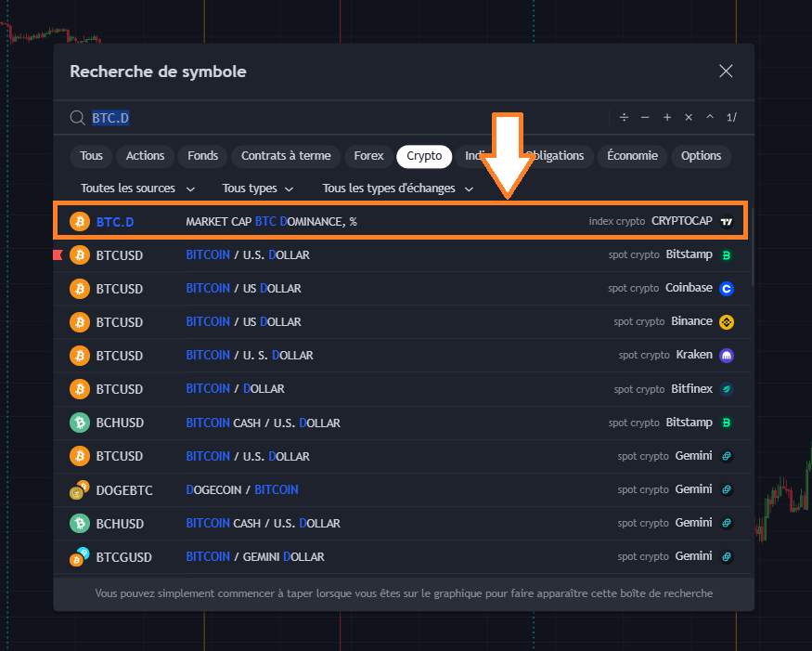The height and width of the screenshot is (651, 812).
Task: Click Bitcoin icon on Coinbase BTCUSD row
Action: [x=80, y=289]
